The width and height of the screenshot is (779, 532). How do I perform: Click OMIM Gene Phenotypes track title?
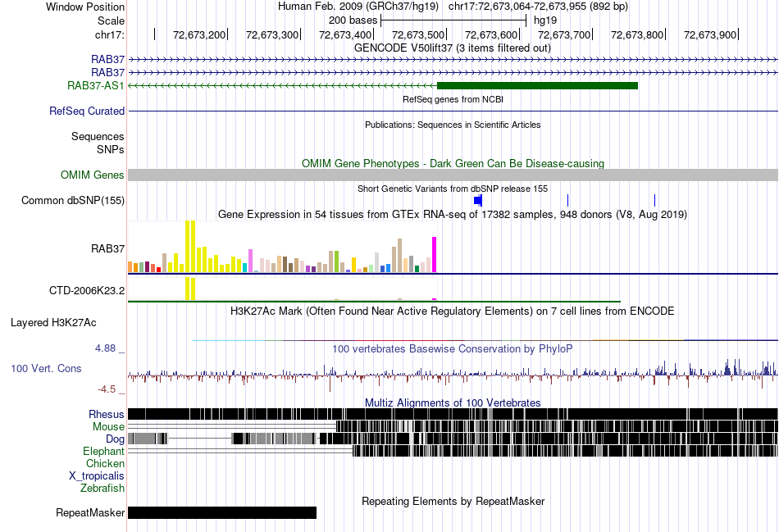(453, 163)
